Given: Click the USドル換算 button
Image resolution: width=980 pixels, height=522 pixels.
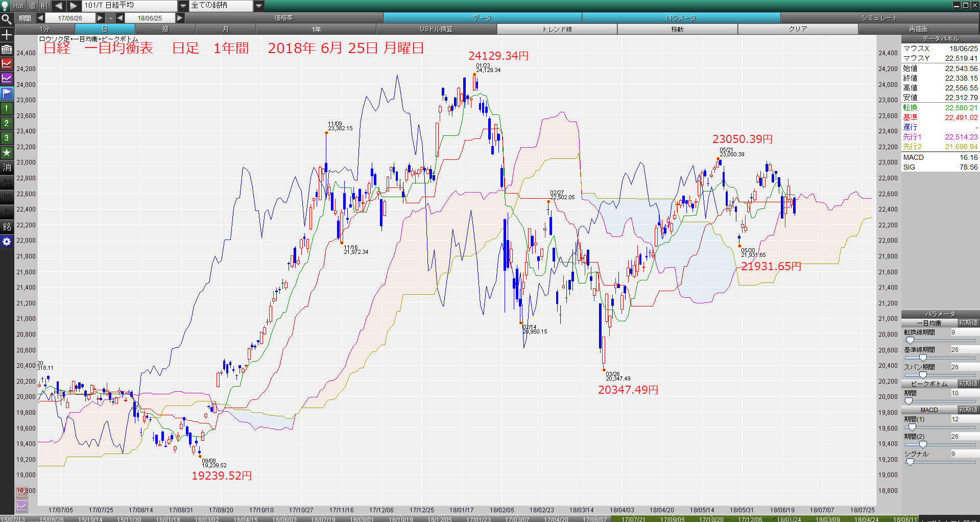Looking at the screenshot, I should pyautogui.click(x=436, y=29).
